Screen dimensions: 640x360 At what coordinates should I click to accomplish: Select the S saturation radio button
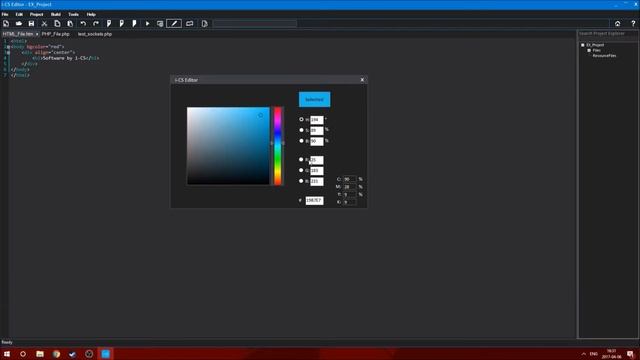click(301, 130)
